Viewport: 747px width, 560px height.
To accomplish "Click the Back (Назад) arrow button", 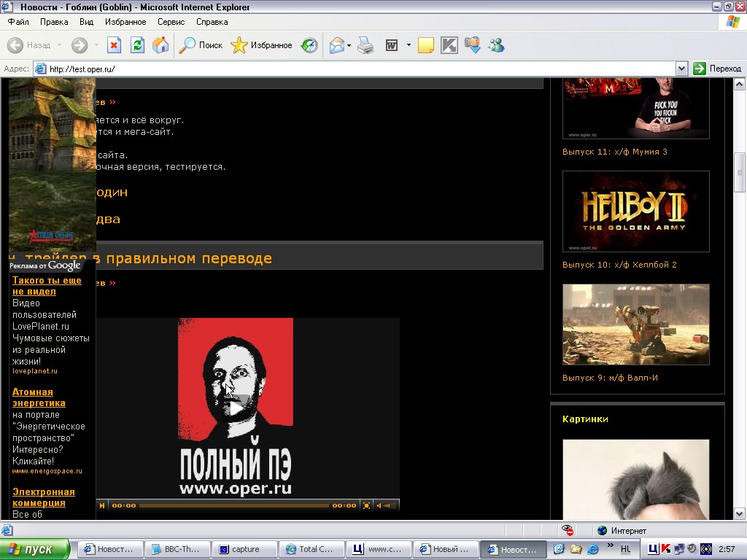I will [15, 45].
